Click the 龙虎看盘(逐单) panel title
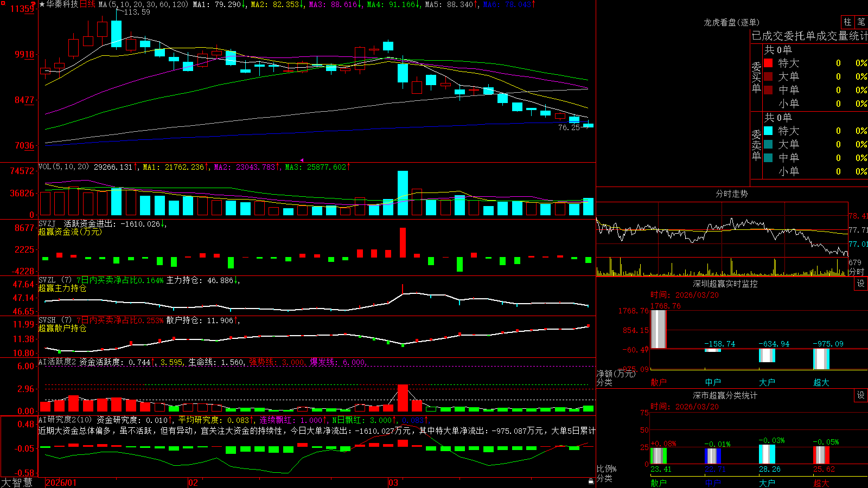This screenshot has height=488, width=868. click(731, 22)
